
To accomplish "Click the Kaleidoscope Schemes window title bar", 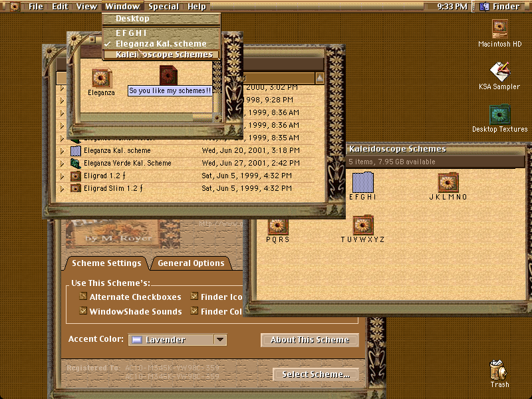I will click(436, 149).
